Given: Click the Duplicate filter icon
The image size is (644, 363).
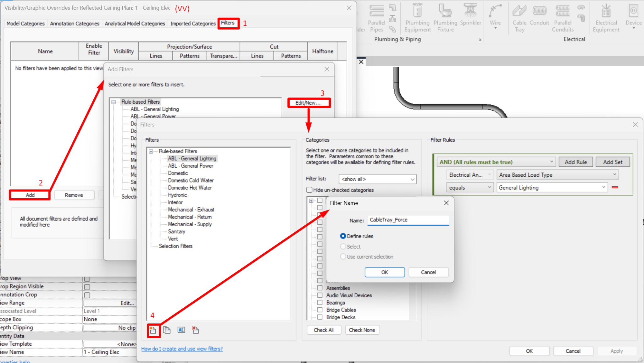Looking at the screenshot, I should pos(167,330).
